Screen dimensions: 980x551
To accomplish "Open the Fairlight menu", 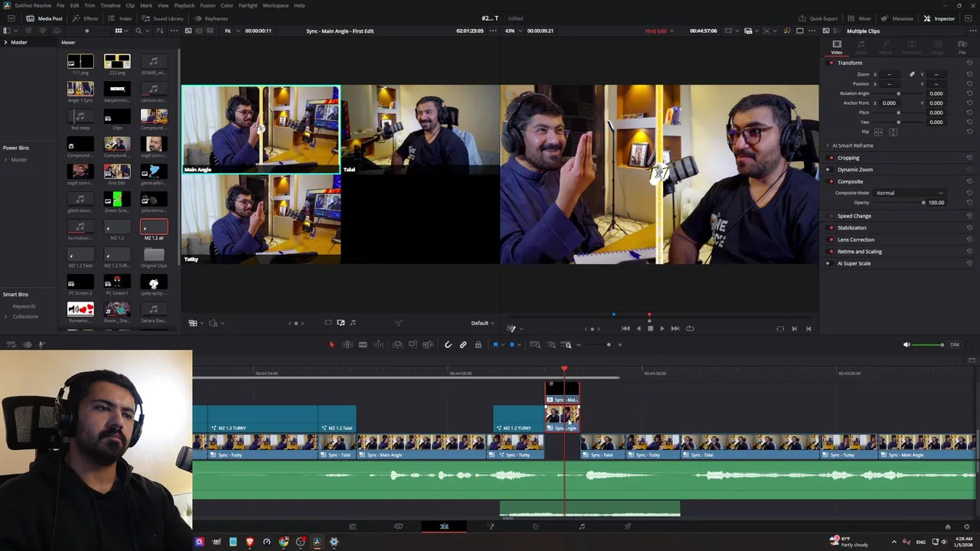I will pyautogui.click(x=248, y=5).
